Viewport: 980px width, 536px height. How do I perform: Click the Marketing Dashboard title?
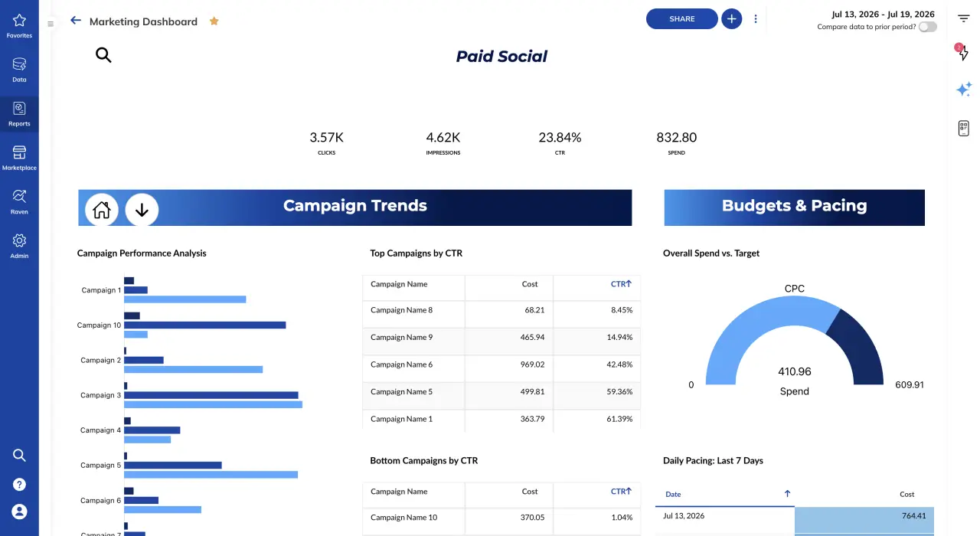[143, 21]
